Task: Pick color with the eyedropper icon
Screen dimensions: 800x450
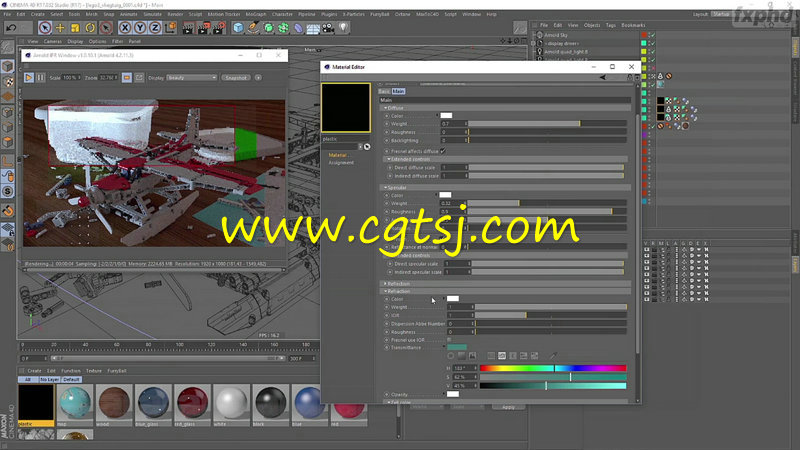Action: click(x=554, y=356)
